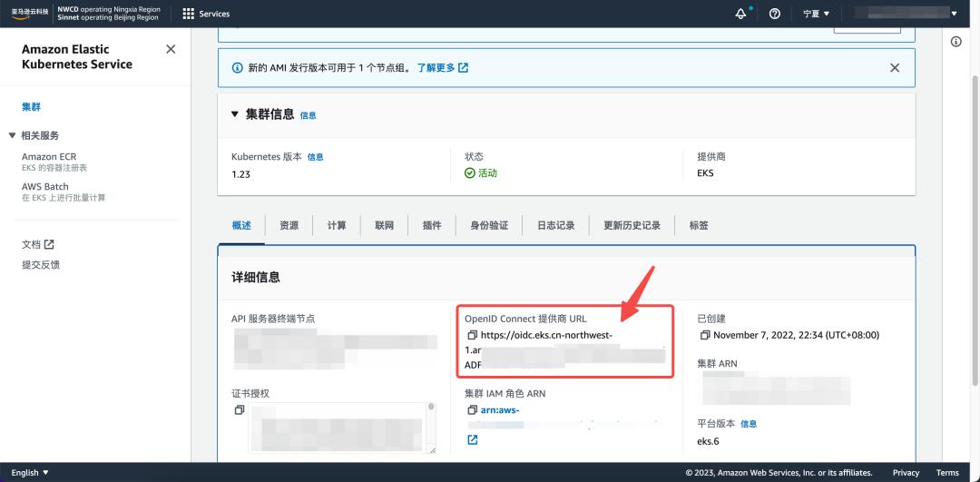Viewport: 980px width, 482px height.
Task: Dismiss the new AMI notification banner
Action: point(895,67)
